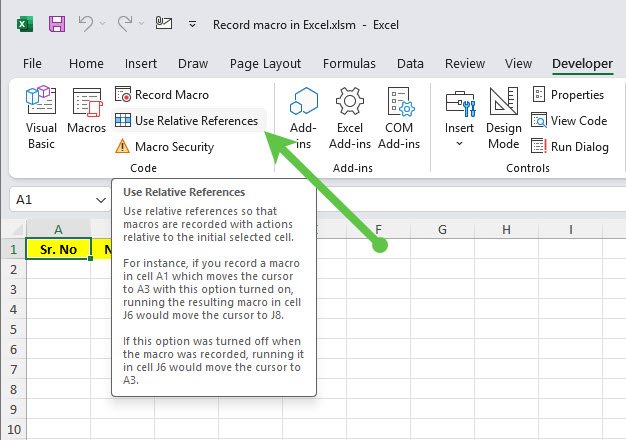
Task: Click the Select All corner triangle
Action: point(17,229)
